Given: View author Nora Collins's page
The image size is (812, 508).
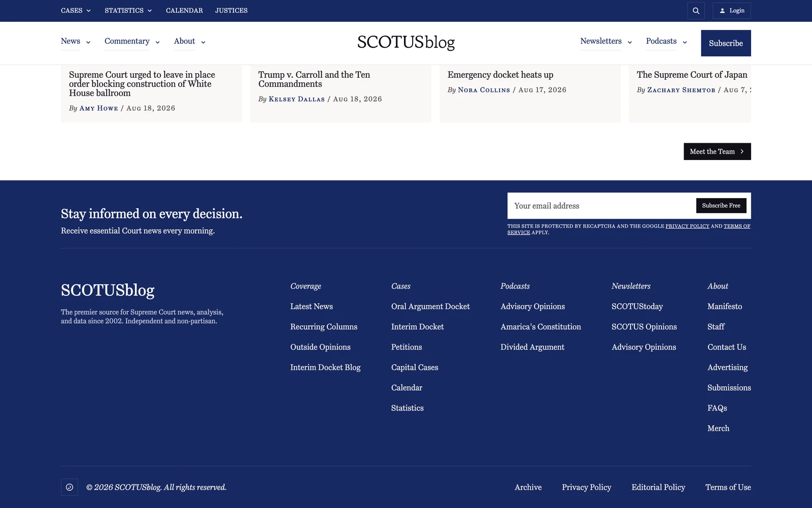Looking at the screenshot, I should pyautogui.click(x=484, y=90).
